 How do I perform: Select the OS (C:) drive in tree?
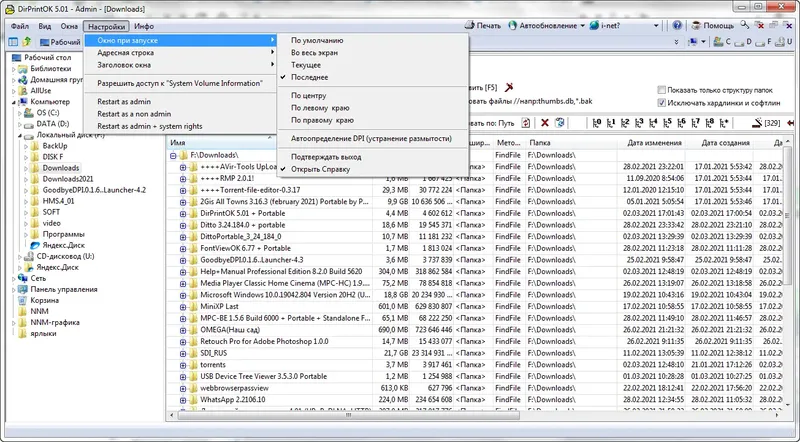coord(48,113)
